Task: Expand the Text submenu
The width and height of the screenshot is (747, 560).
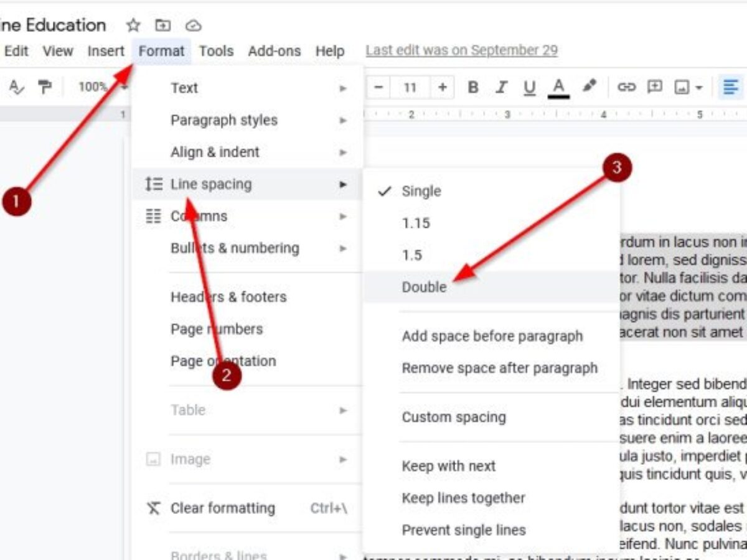Action: click(x=247, y=88)
